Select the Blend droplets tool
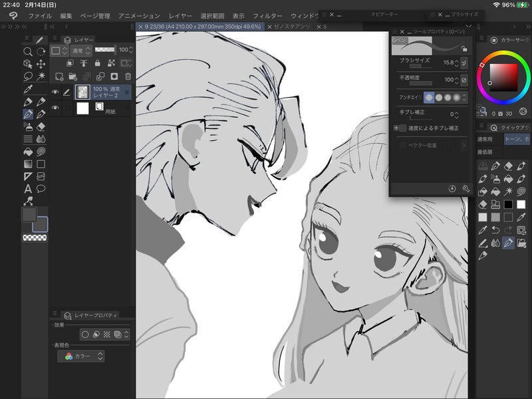The width and height of the screenshot is (532, 399). pyautogui.click(x=41, y=139)
